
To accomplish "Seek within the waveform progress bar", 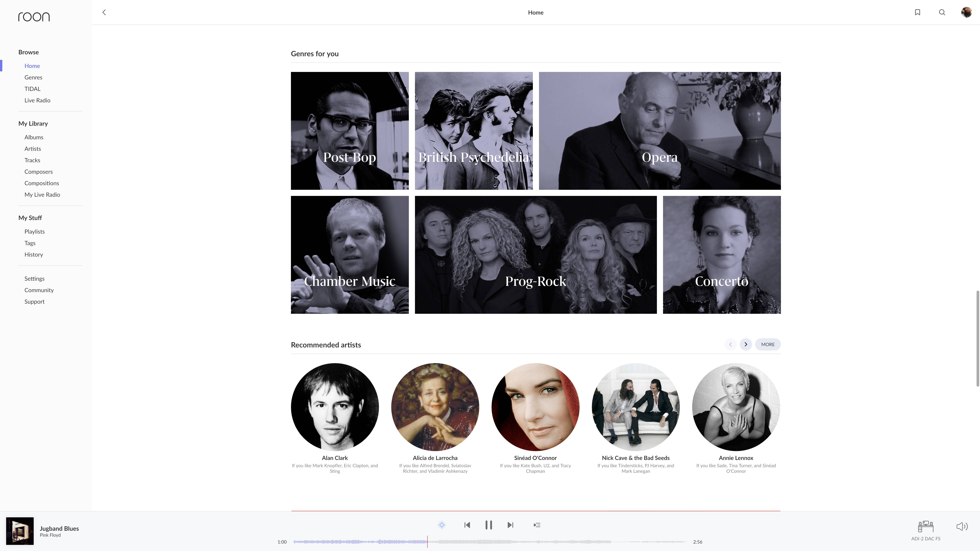I will 490,541.
